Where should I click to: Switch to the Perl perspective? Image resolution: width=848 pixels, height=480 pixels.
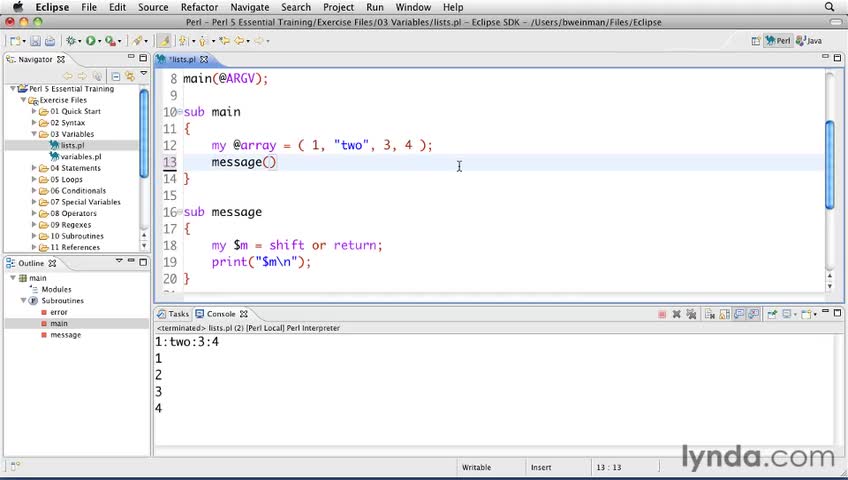(x=778, y=41)
